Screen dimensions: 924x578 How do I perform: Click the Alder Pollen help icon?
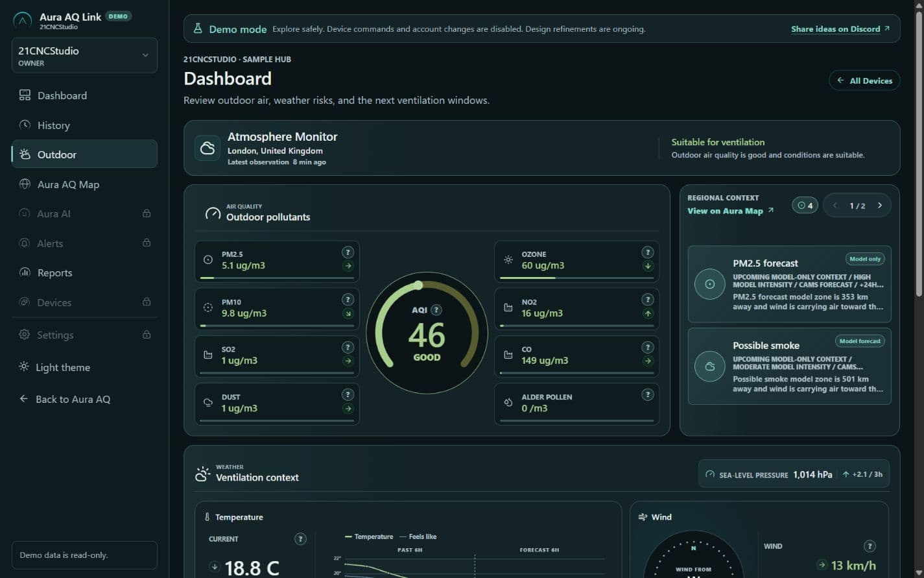647,394
